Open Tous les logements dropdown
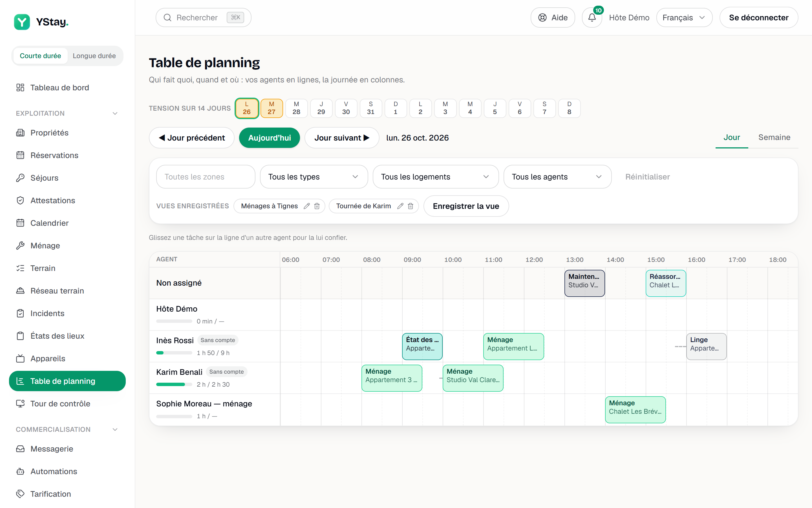 click(x=436, y=177)
